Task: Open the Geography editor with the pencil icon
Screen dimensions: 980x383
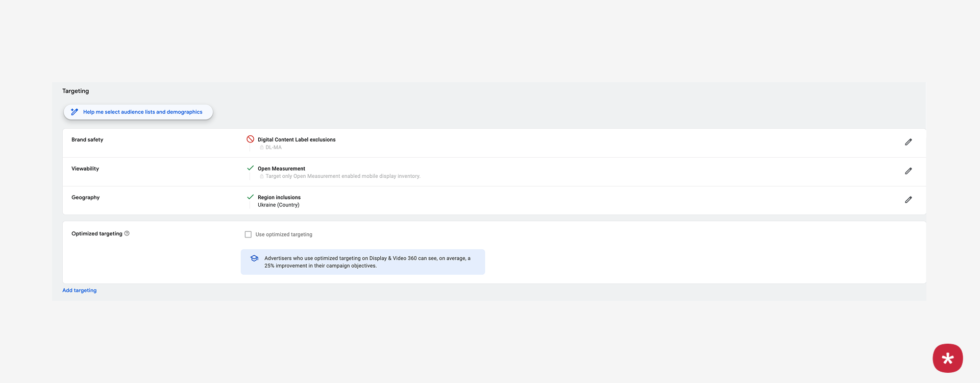Action: click(x=908, y=200)
